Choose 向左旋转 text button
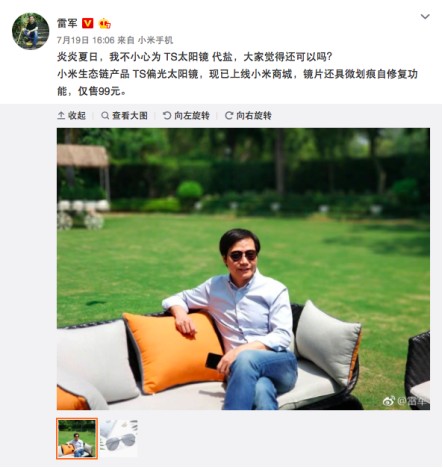The height and width of the screenshot is (468, 443). (192, 116)
